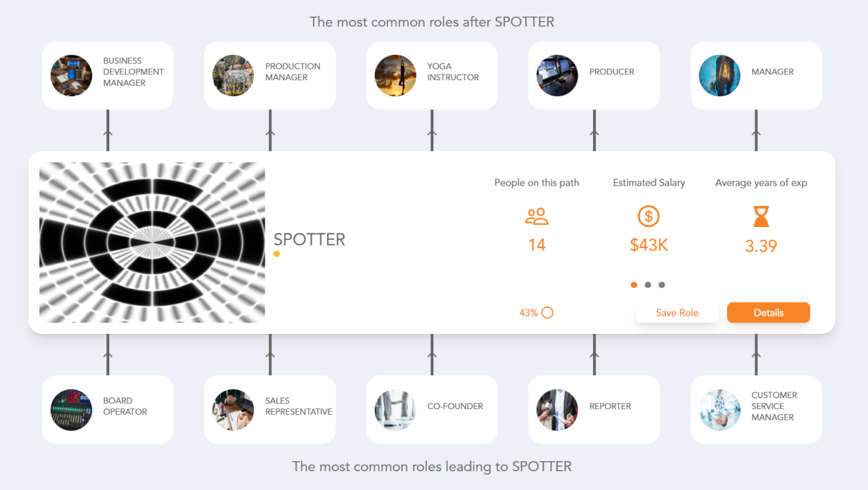Toggle the orange status dot under SPOTTER

pyautogui.click(x=276, y=254)
